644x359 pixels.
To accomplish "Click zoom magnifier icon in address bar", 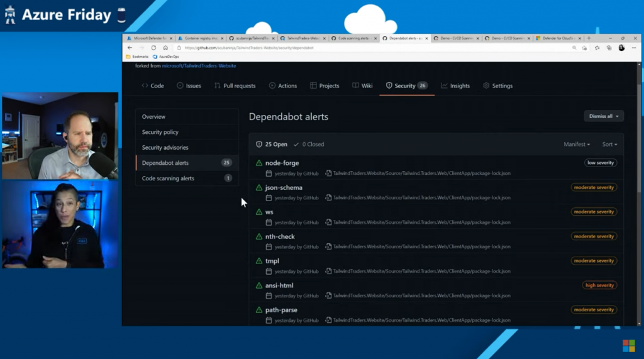I will [574, 48].
